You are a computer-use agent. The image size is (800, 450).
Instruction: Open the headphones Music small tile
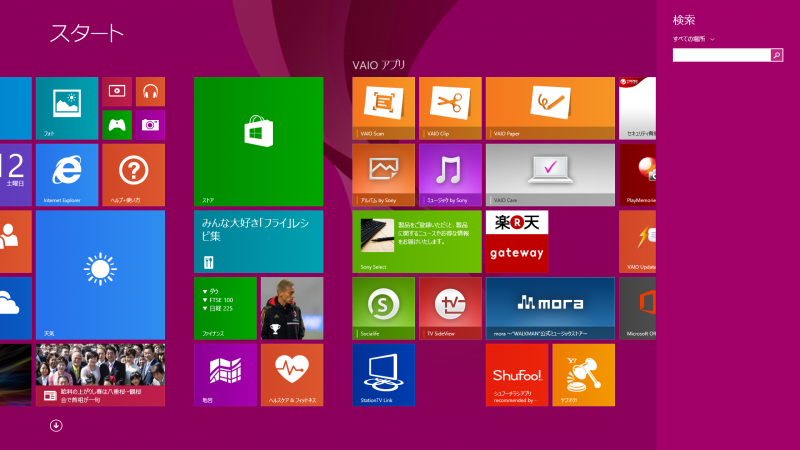(x=150, y=92)
